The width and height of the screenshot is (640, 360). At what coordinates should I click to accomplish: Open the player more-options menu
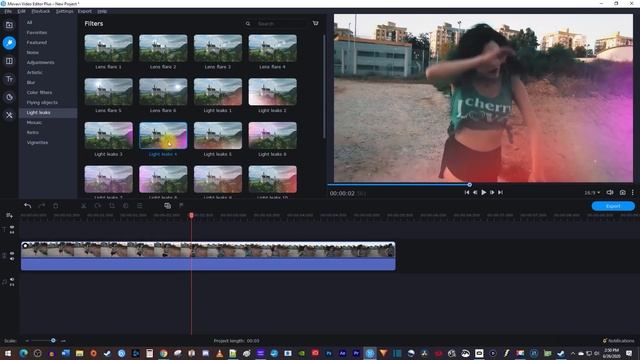pos(633,192)
